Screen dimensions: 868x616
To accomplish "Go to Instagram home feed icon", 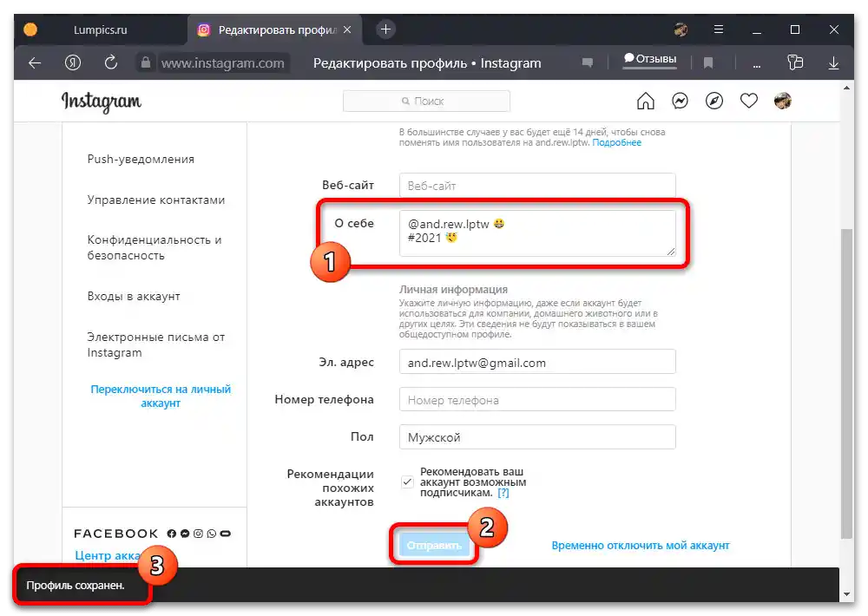I will [646, 101].
